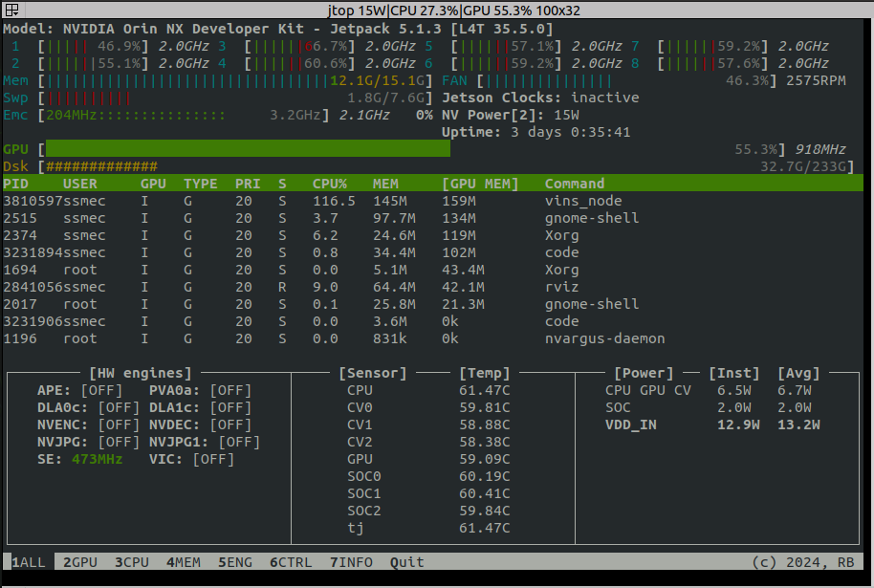This screenshot has width=874, height=588.
Task: Click the NV Power[2]: 15W text
Action: (511, 115)
